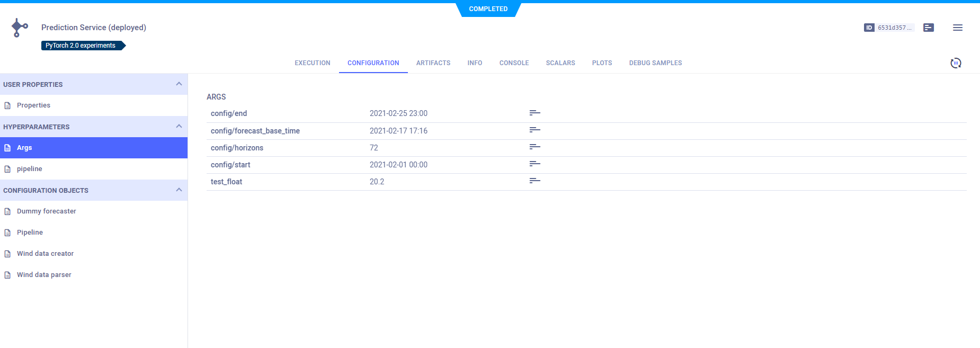Viewport: 980px width, 348px height.
Task: Switch to the Execution tab
Action: point(312,63)
